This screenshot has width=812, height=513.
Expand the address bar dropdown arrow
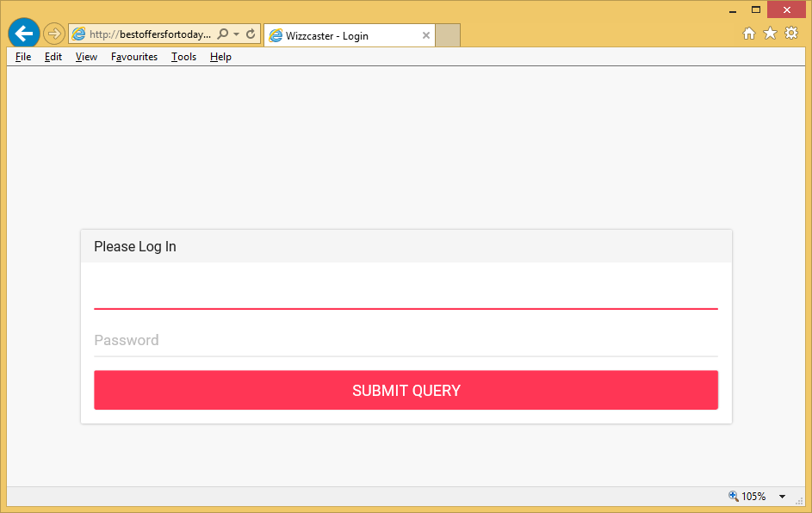click(236, 34)
